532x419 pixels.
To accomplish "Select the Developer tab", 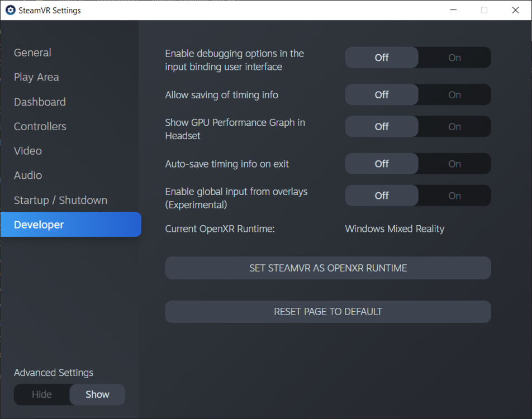I will [71, 225].
